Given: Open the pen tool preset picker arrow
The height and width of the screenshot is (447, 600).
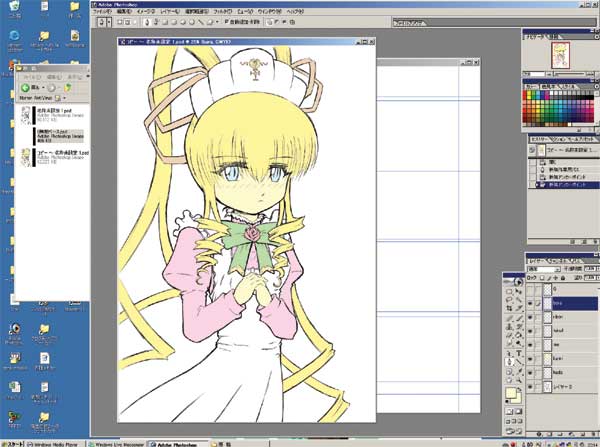Looking at the screenshot, I should click(109, 22).
